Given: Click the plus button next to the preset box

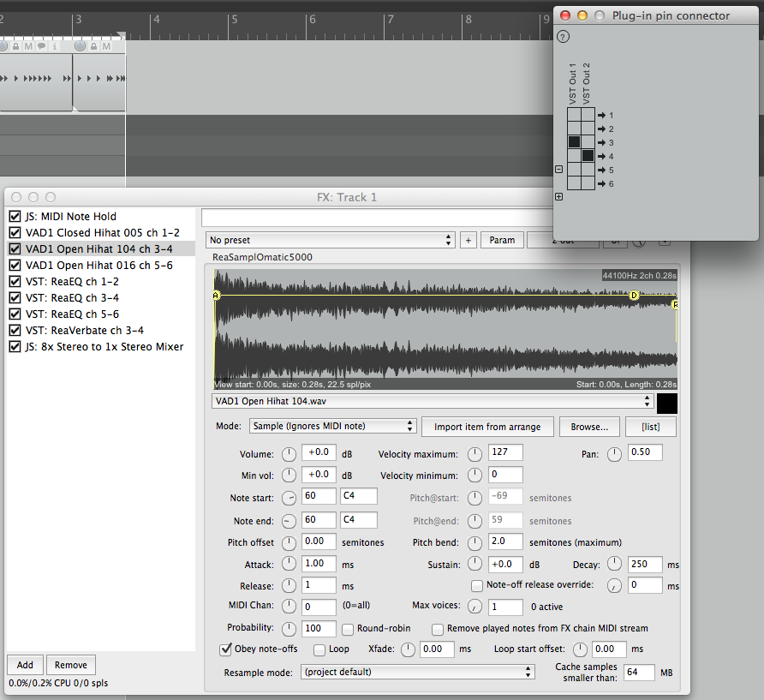Looking at the screenshot, I should tap(468, 240).
